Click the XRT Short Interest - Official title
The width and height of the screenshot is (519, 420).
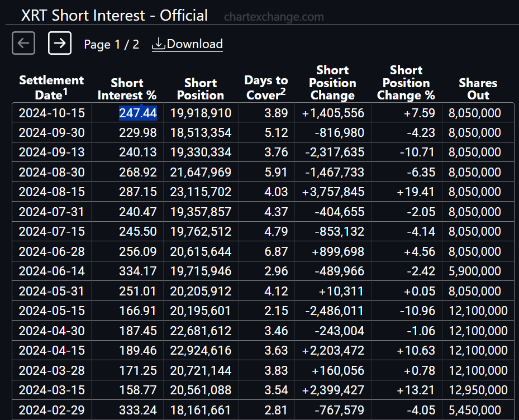tap(115, 15)
